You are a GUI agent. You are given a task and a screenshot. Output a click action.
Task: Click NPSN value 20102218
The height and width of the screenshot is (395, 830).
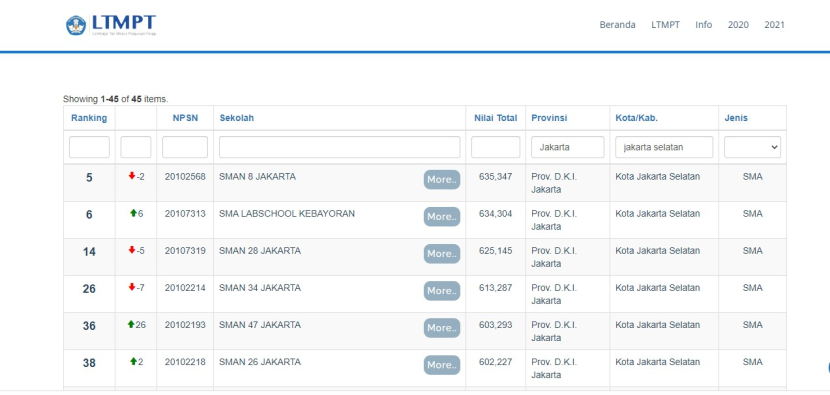pos(185,362)
